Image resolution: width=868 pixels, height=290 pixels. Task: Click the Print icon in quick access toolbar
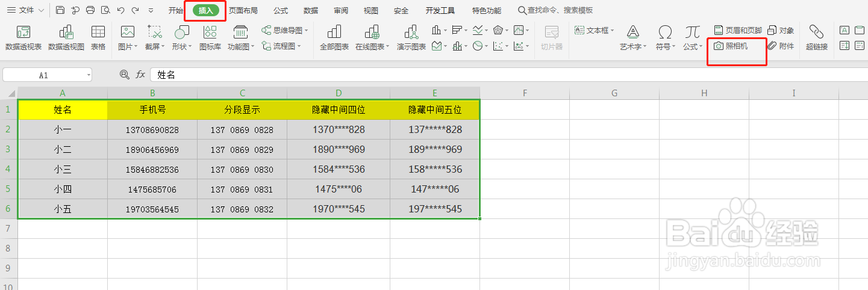(x=90, y=10)
